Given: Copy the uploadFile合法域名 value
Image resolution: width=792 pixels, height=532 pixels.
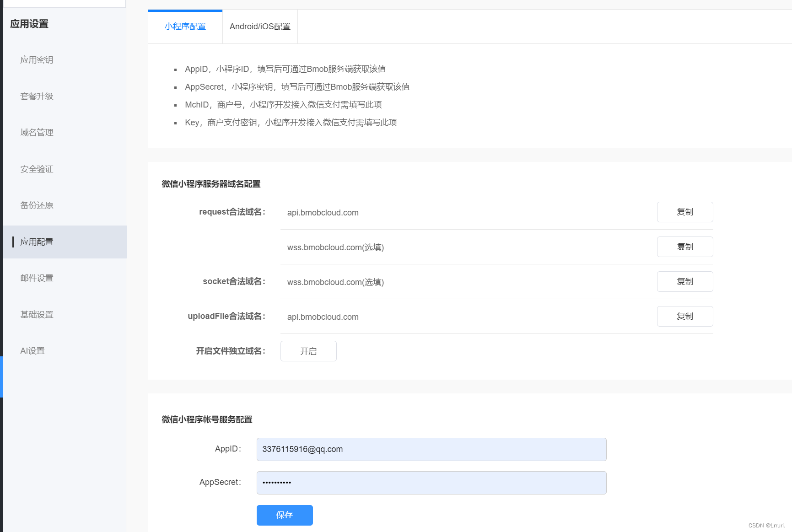Looking at the screenshot, I should pyautogui.click(x=684, y=316).
